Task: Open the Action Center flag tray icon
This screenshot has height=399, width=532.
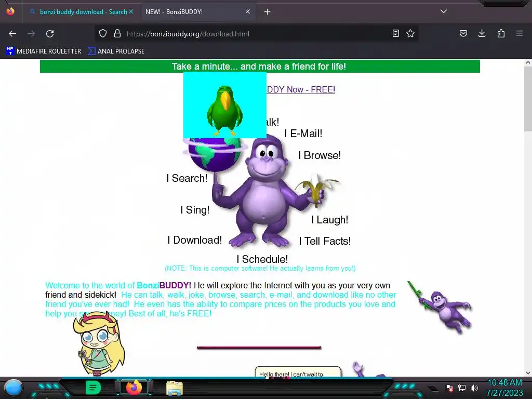Action: (x=449, y=388)
